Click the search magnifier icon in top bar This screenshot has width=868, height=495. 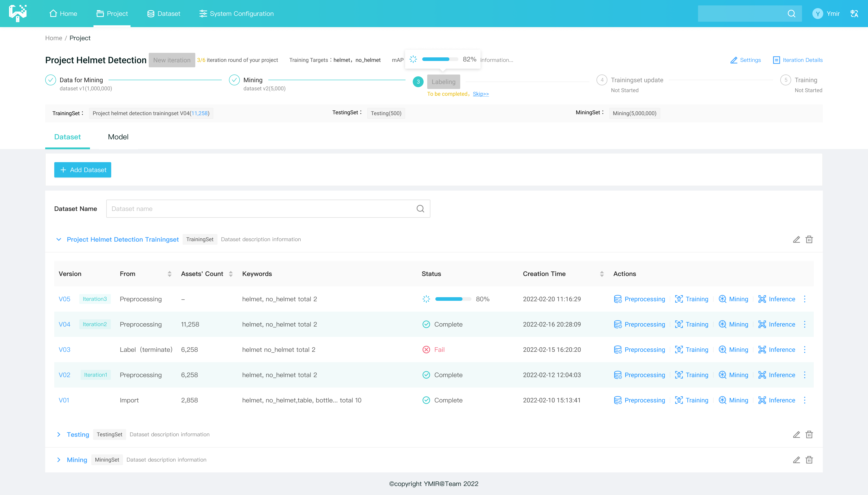[x=791, y=14]
